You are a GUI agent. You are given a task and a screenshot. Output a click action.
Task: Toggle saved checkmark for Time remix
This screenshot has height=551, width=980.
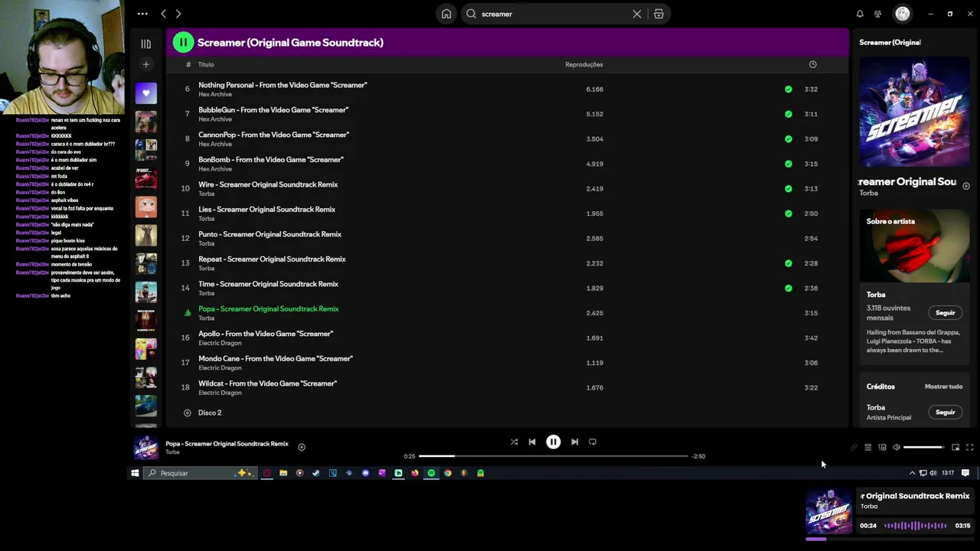pos(789,289)
